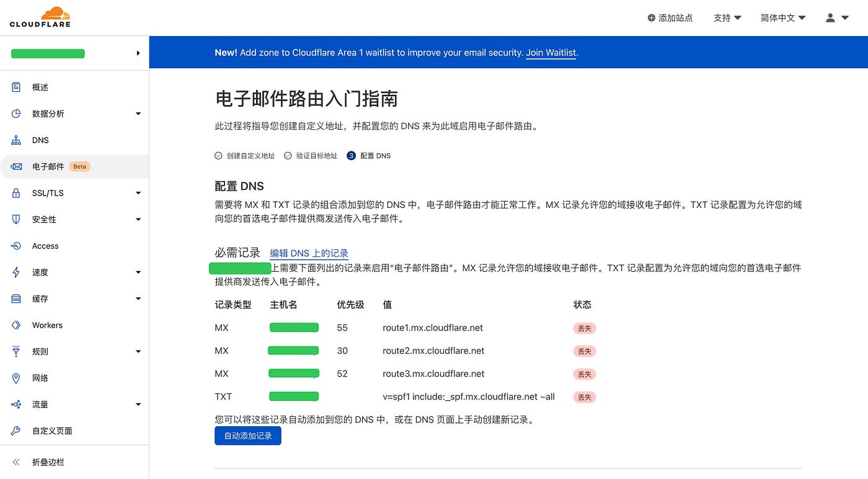The image size is (868, 479).
Task: Expand the 速度 submenu arrow
Action: 138,272
